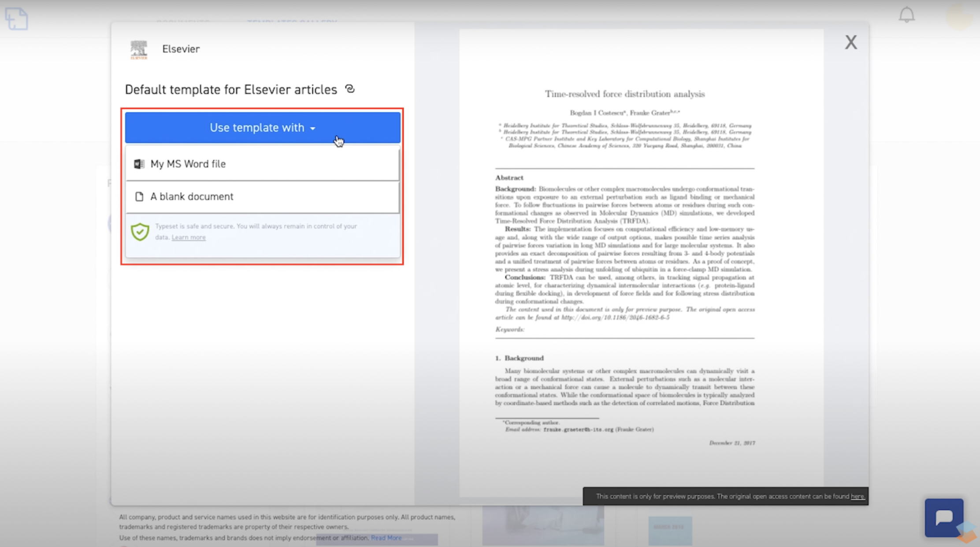The image size is (980, 547).
Task: Click the '1. Background' section heading
Action: pyautogui.click(x=519, y=358)
